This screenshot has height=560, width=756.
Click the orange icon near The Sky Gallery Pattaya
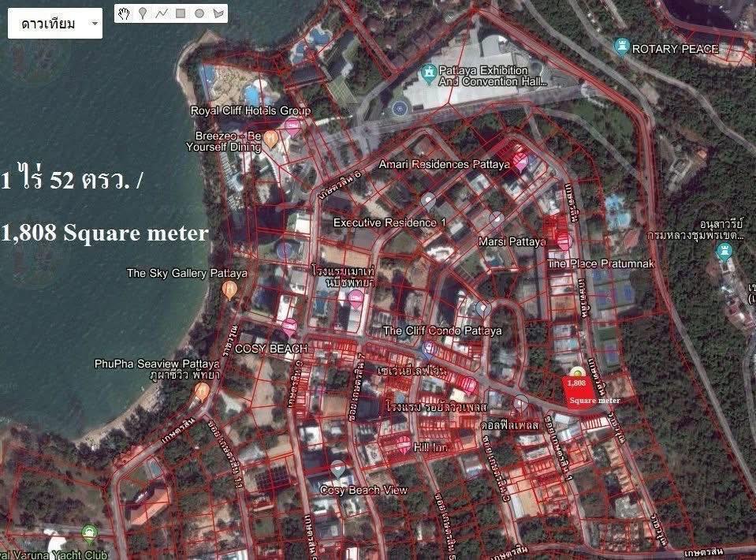pyautogui.click(x=230, y=290)
